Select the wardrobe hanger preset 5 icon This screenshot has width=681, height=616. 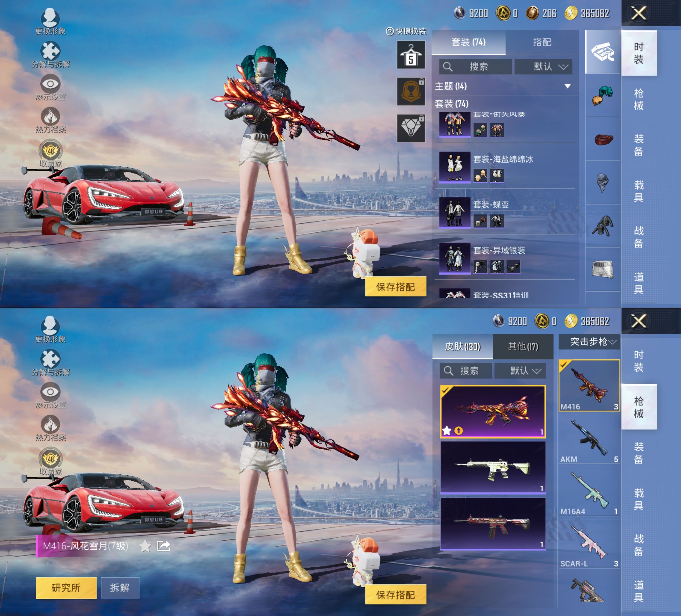point(411,55)
